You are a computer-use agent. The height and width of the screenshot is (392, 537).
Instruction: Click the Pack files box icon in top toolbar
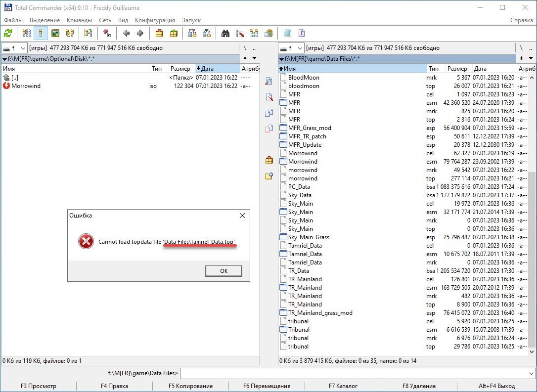point(159,33)
